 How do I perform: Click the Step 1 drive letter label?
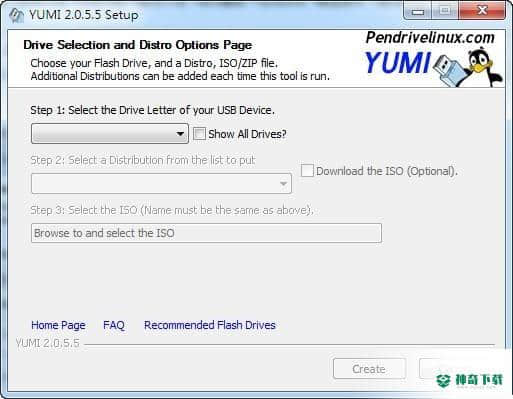click(x=152, y=110)
